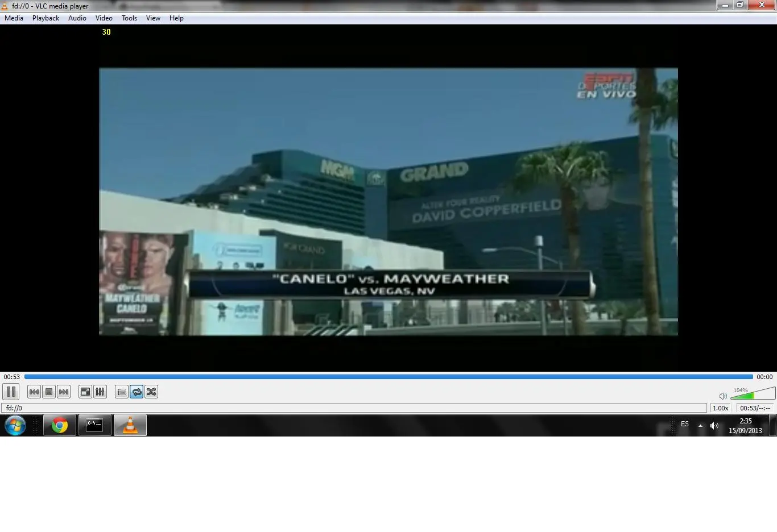
Task: Show extended settings equalizer panel
Action: point(100,392)
